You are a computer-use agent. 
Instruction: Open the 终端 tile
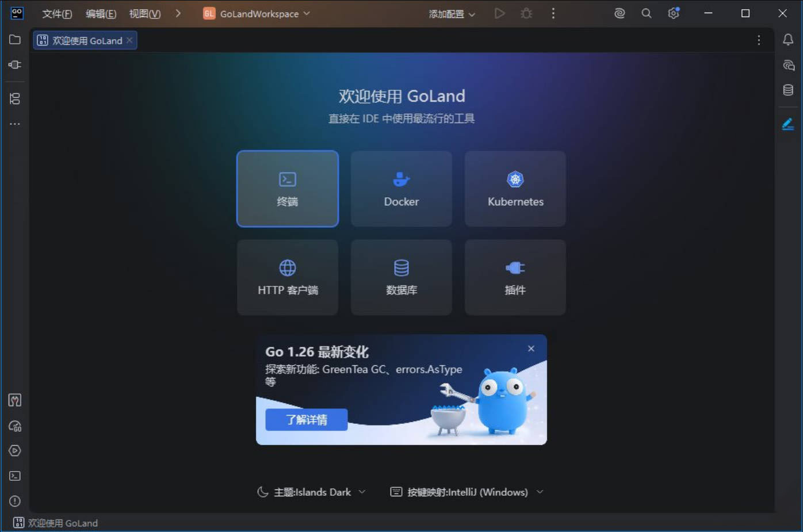coord(288,189)
